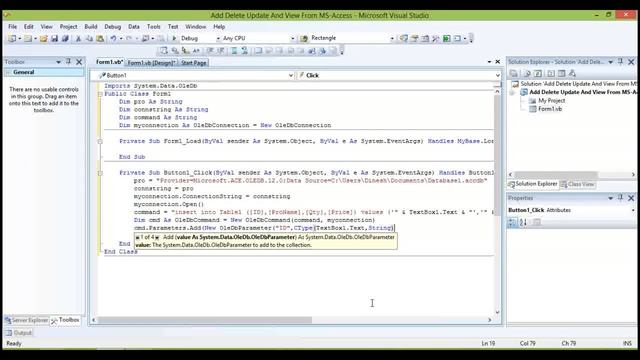Open the Build menu

91,27
